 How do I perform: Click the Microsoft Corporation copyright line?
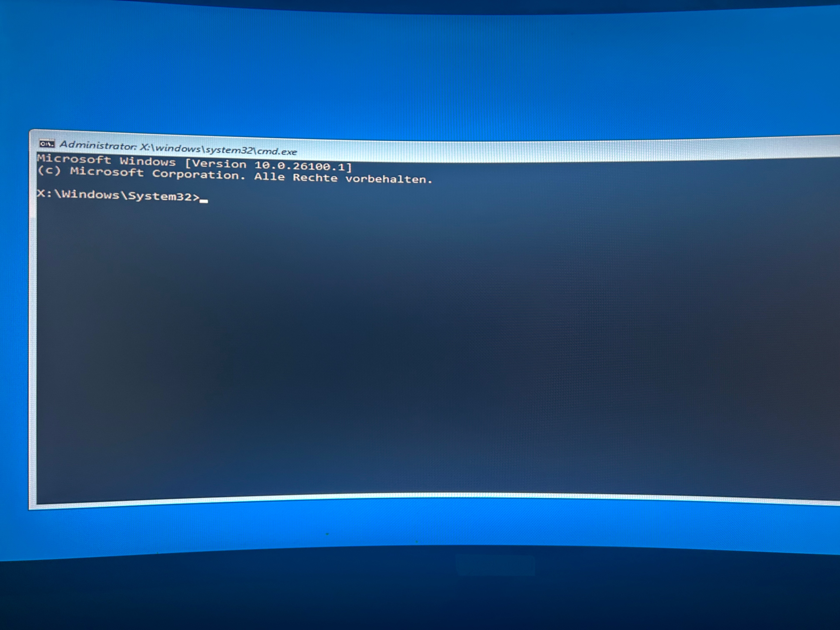(235, 175)
